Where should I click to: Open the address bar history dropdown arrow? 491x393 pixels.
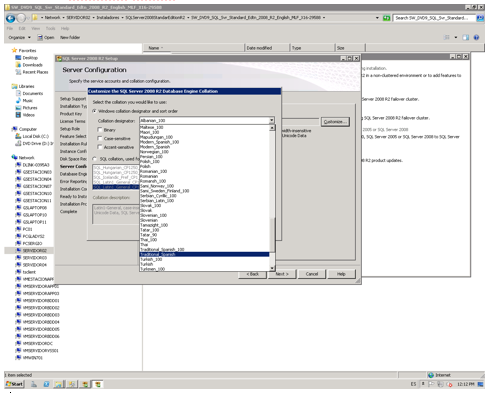[377, 18]
